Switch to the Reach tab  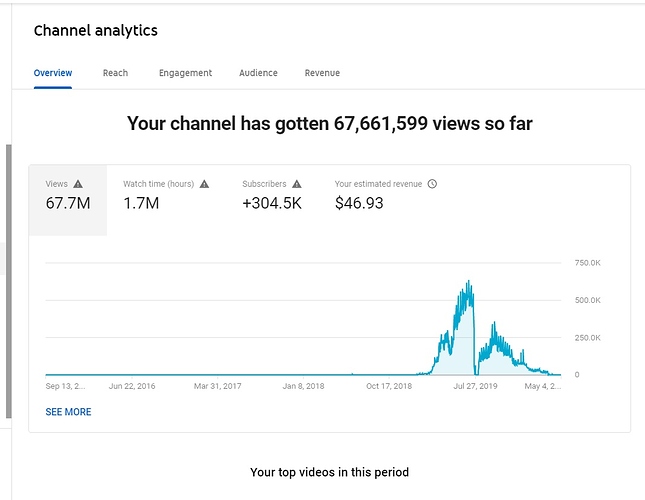point(115,73)
